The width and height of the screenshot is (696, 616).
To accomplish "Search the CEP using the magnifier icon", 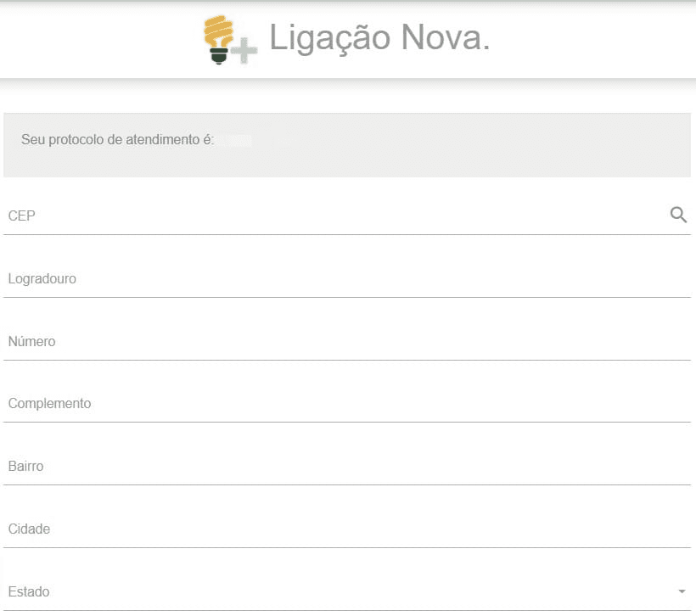I will pos(678,215).
